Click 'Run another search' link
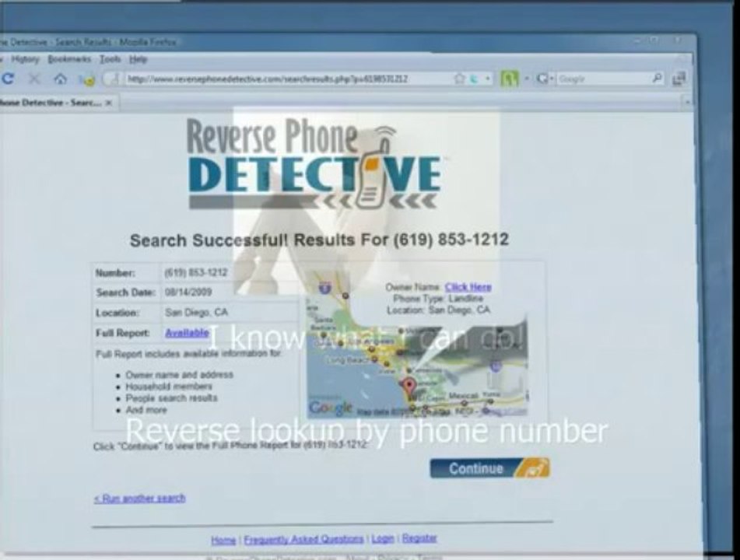The height and width of the screenshot is (560, 740). click(139, 499)
